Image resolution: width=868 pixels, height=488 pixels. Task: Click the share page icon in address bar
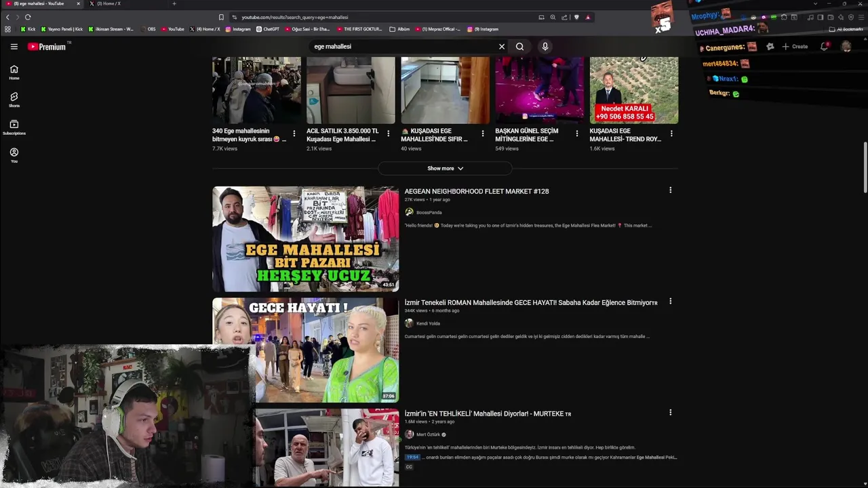click(564, 17)
